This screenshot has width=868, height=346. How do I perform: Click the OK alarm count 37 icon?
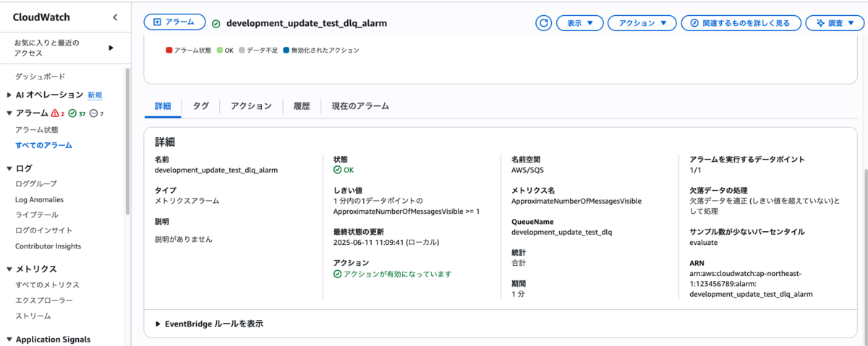[72, 114]
